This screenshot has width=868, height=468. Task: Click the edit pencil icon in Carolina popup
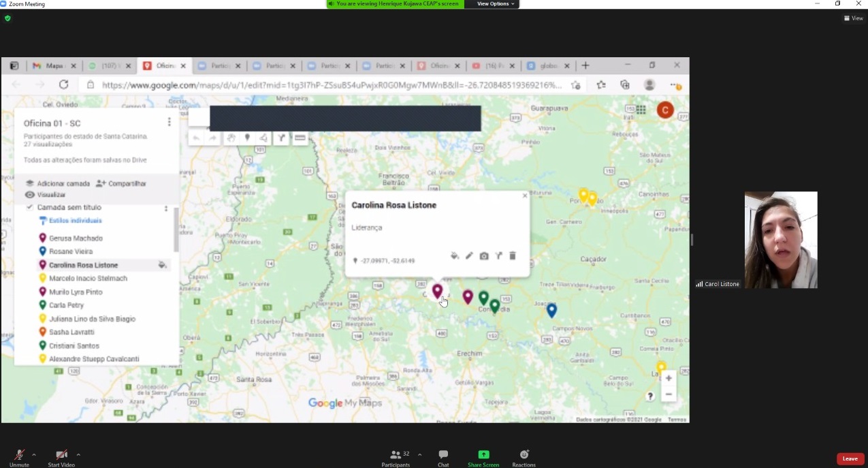(x=469, y=256)
